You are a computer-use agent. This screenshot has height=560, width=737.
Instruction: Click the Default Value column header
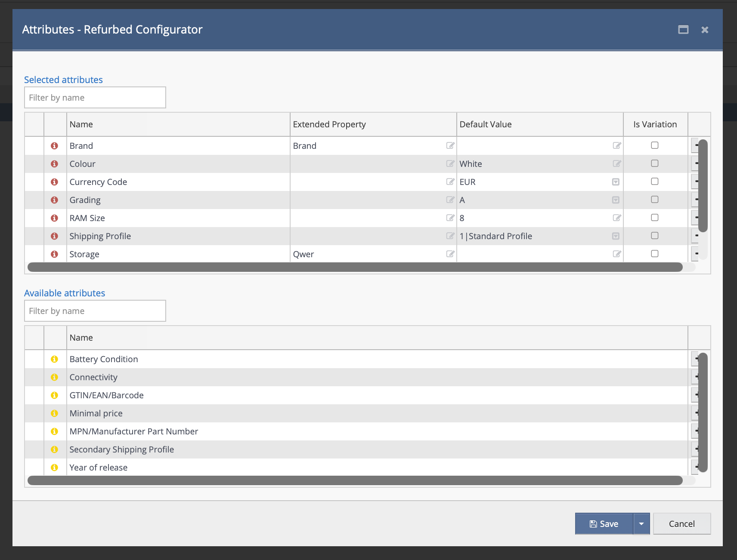pyautogui.click(x=540, y=124)
